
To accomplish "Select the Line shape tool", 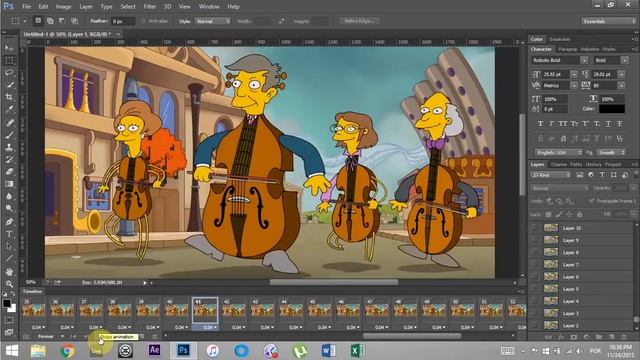I will click(x=9, y=259).
